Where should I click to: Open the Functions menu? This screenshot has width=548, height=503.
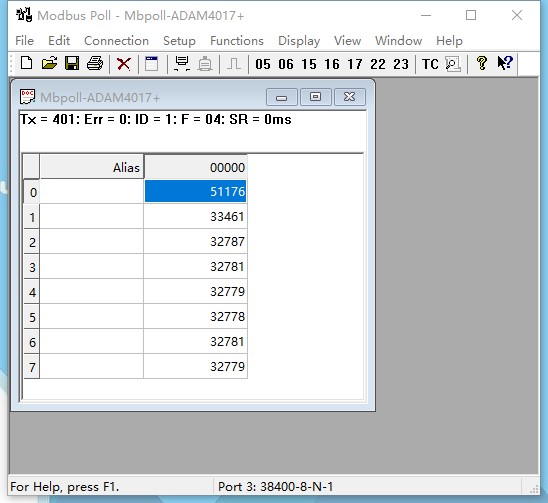click(x=237, y=41)
